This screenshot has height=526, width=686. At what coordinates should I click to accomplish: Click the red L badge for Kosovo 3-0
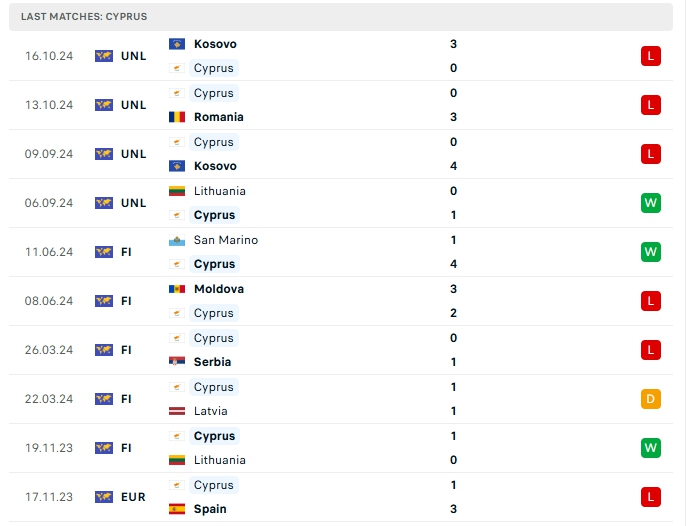(x=651, y=56)
